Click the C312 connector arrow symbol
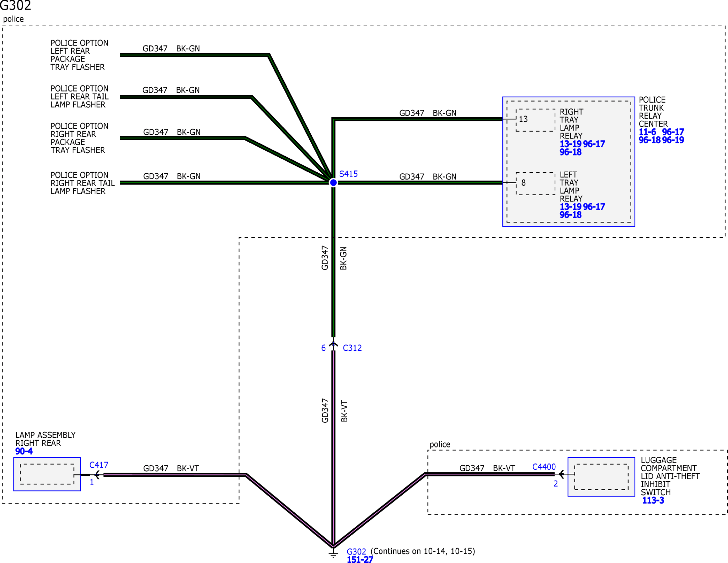Screen dimensions: 728x563 (333, 344)
